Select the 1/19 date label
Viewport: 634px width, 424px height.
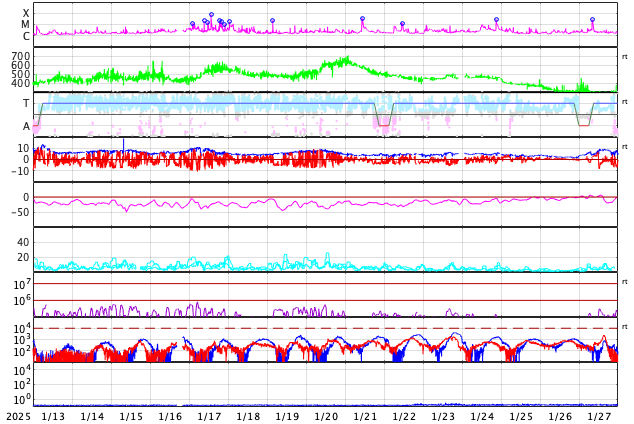pos(287,417)
